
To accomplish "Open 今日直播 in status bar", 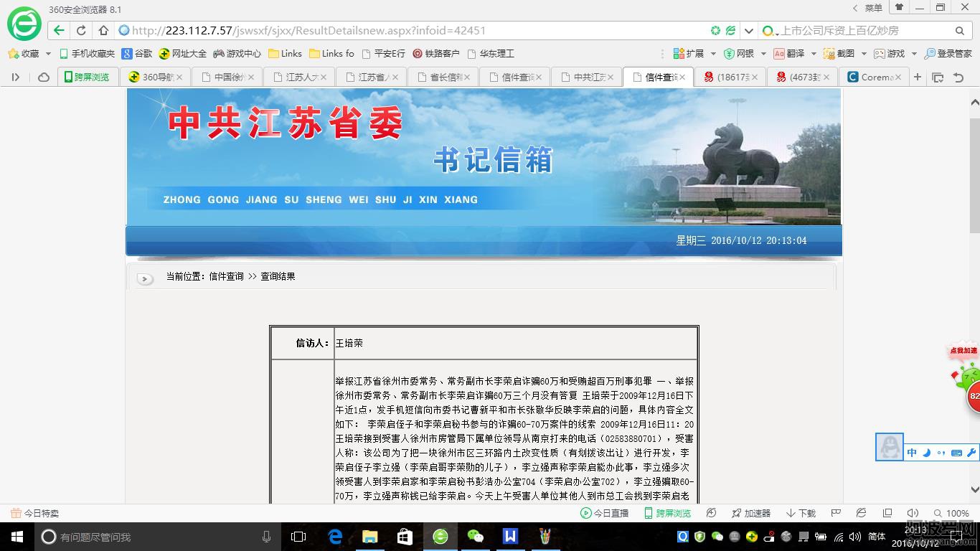I will tap(605, 513).
